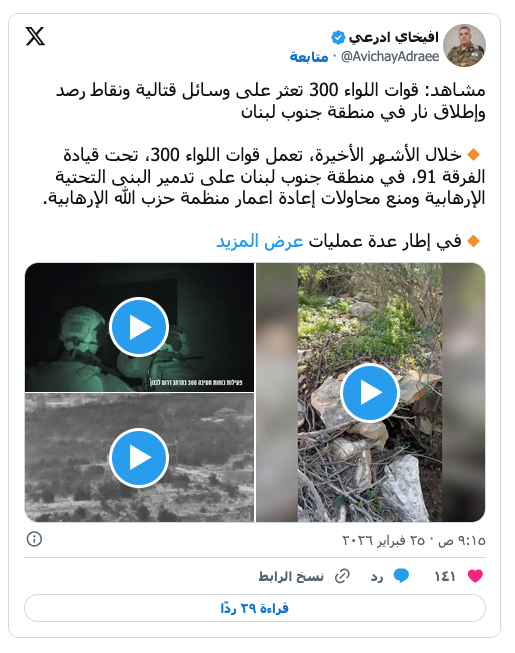Expand tweet text via عرض المزيد
Viewport: 515px width, 653px height.
[x=259, y=241]
